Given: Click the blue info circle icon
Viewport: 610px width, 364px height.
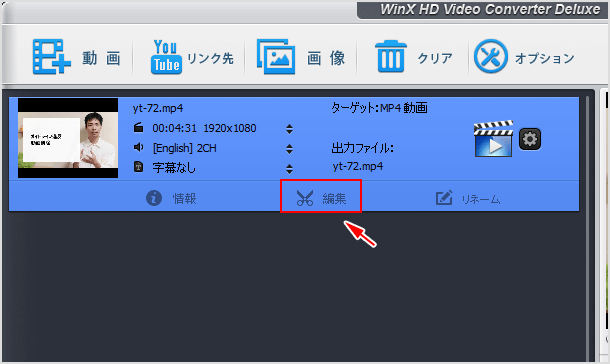Looking at the screenshot, I should [154, 198].
